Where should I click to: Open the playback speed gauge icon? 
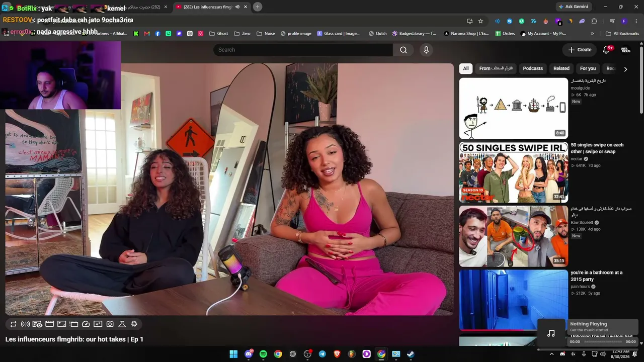point(86,324)
